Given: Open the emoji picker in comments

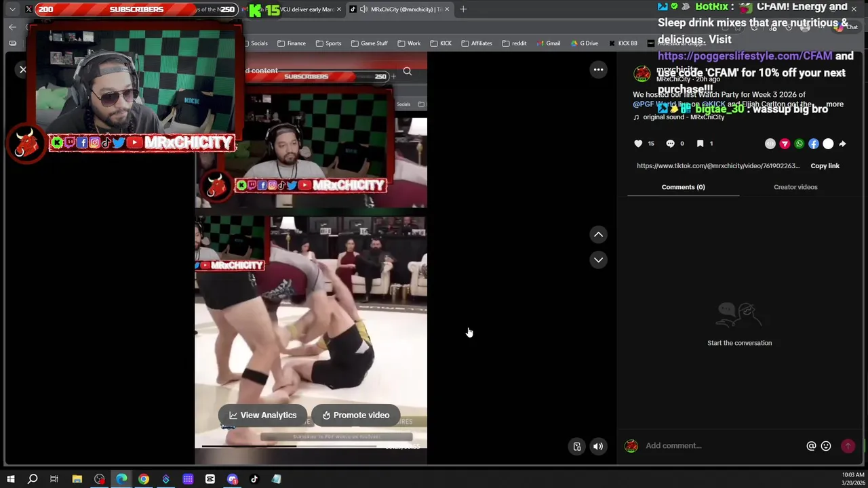Looking at the screenshot, I should pyautogui.click(x=826, y=446).
